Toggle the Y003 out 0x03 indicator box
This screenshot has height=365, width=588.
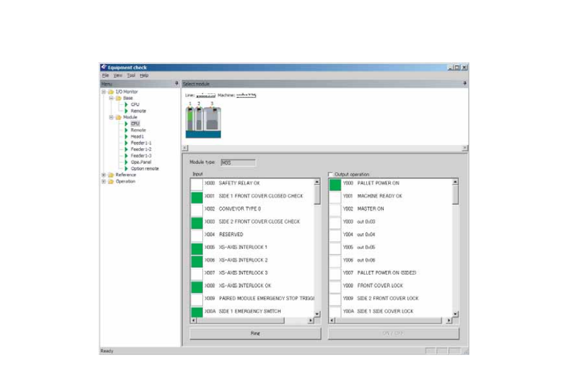click(x=335, y=222)
